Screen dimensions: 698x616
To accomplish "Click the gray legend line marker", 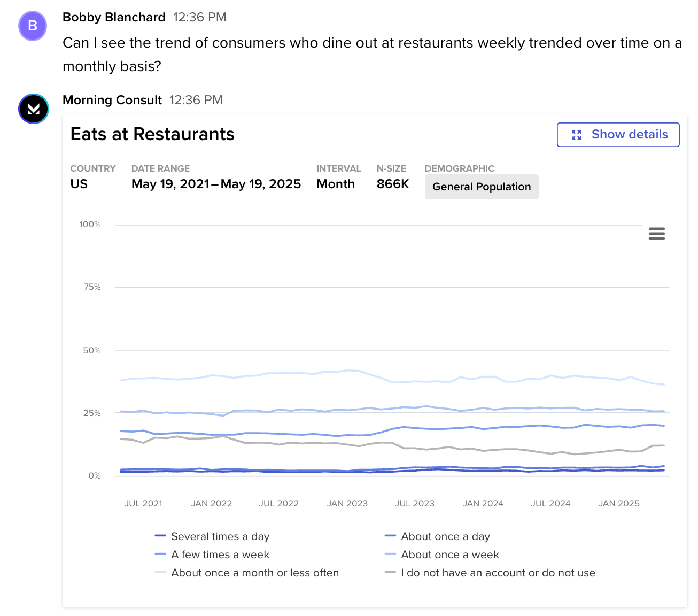I will coord(390,573).
